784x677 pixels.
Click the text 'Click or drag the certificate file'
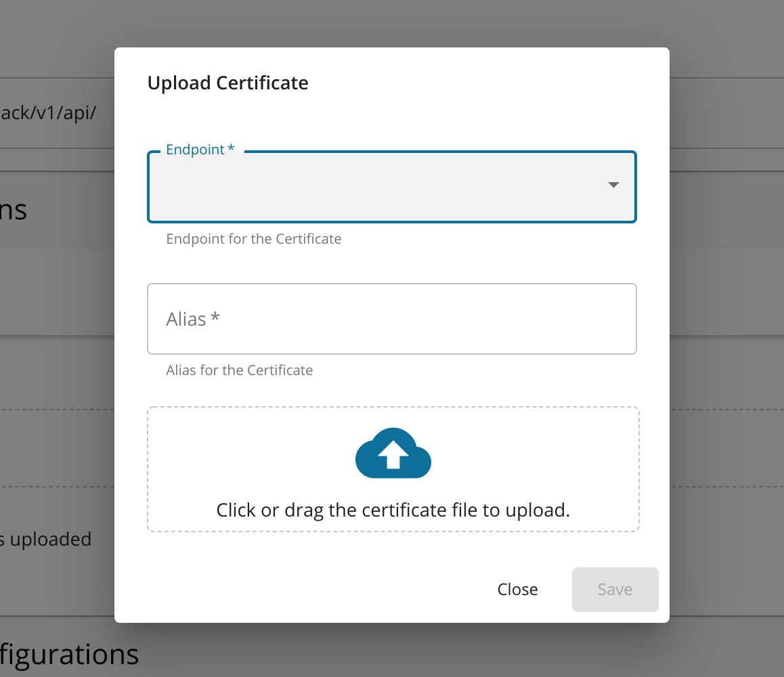(393, 509)
